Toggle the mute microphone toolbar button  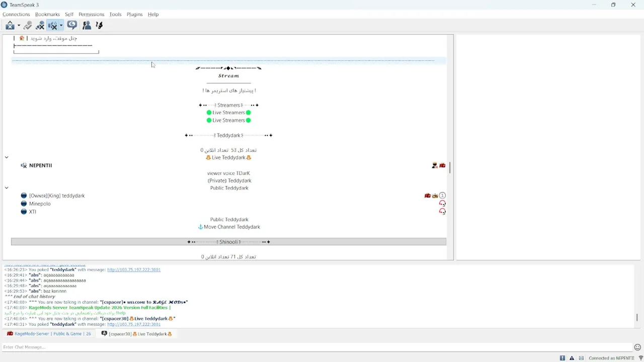click(x=40, y=26)
